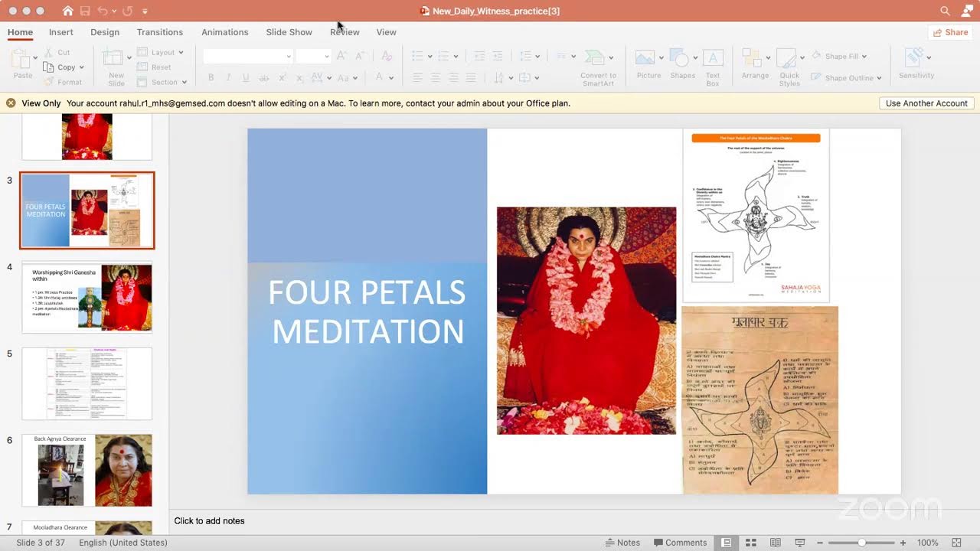Toggle Superscript formatting
The height and width of the screenshot is (551, 980).
[283, 78]
